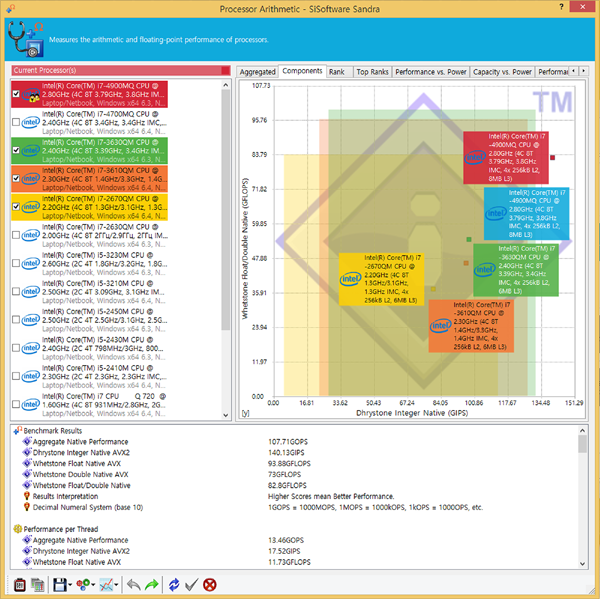Click the green forward arrow icon
This screenshot has height=599, width=600.
tap(152, 585)
